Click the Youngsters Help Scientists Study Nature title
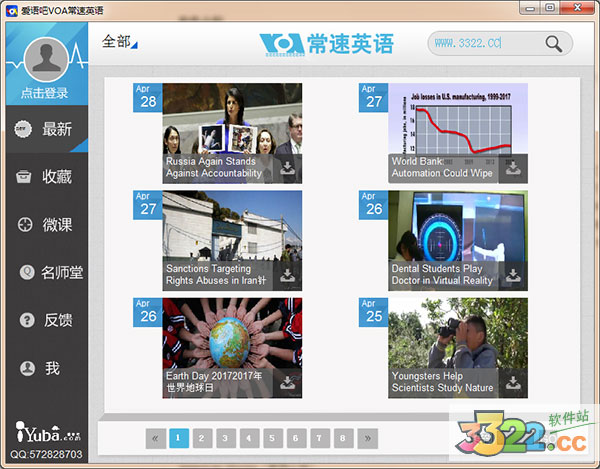 442,382
